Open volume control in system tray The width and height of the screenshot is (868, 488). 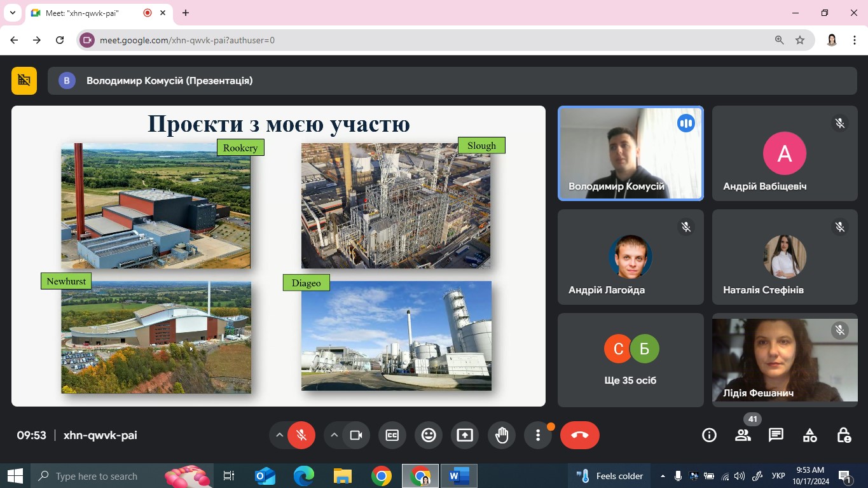click(739, 476)
